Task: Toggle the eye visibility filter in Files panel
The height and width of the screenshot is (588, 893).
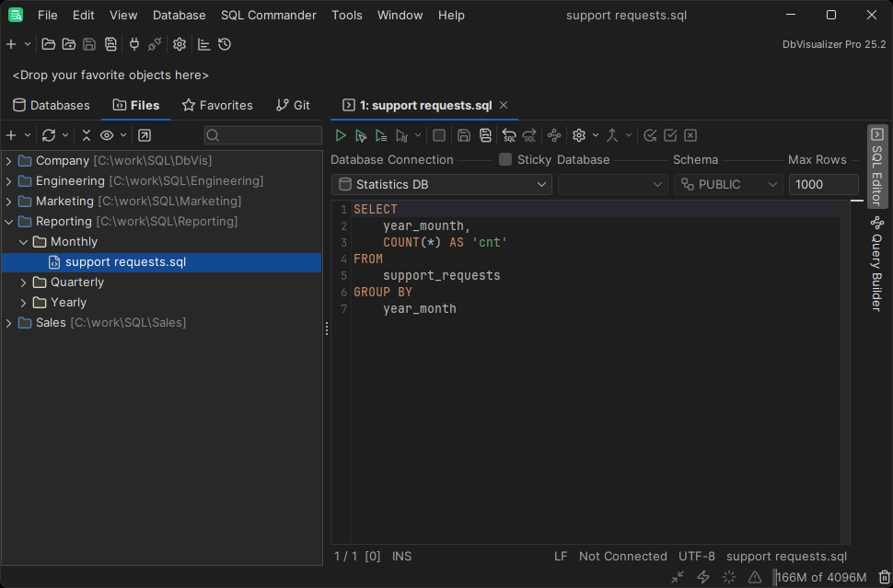Action: pyautogui.click(x=107, y=135)
